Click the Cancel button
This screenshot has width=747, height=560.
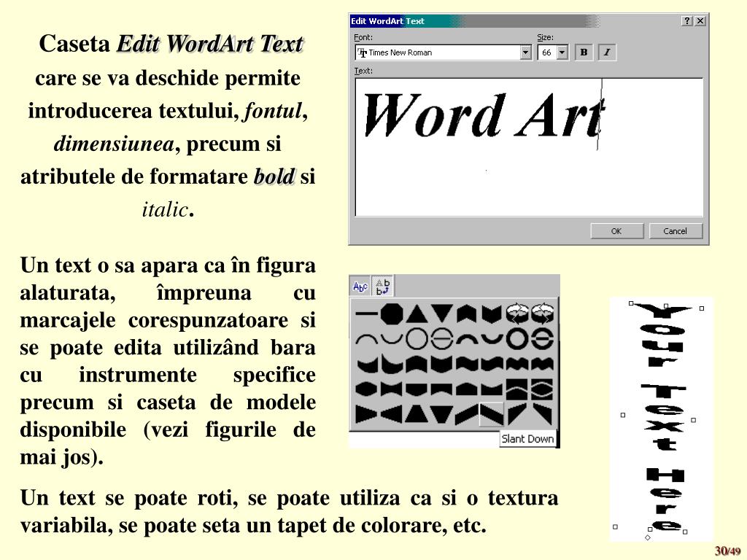pyautogui.click(x=675, y=231)
